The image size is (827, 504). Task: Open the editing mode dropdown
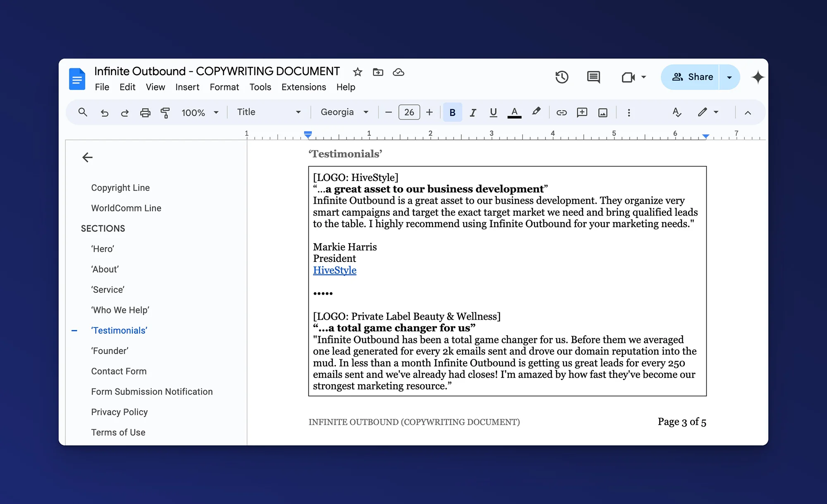pos(708,112)
